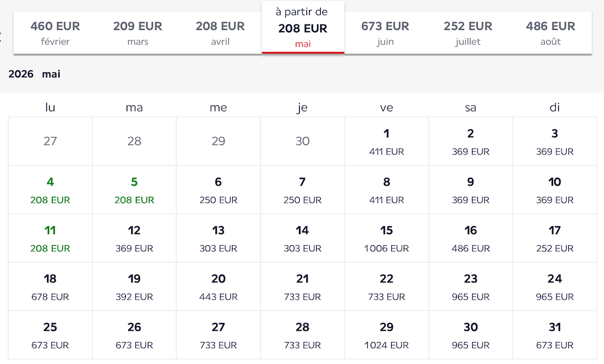Open the avril 208 EUR month tab
This screenshot has height=364, width=604.
(x=220, y=33)
